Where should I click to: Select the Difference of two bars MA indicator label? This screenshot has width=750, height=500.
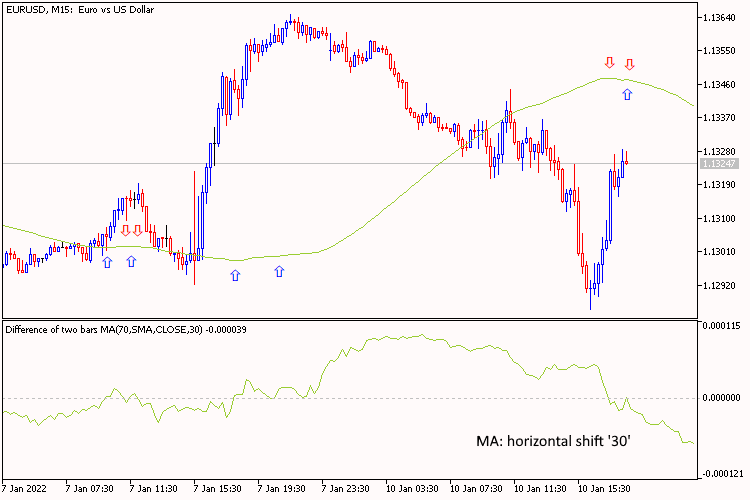point(126,330)
